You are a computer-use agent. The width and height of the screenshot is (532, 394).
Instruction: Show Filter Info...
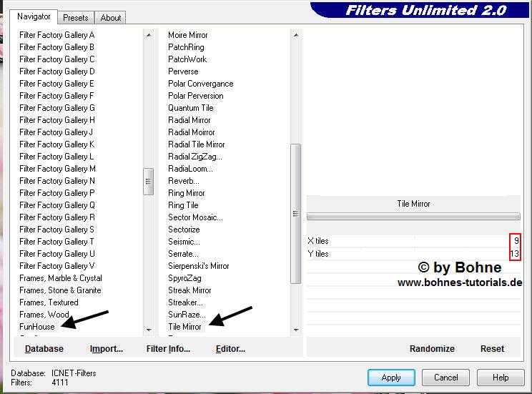point(168,349)
